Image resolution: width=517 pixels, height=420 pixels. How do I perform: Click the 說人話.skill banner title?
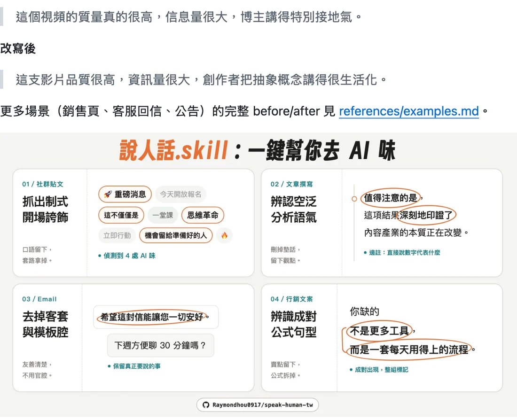(x=257, y=150)
